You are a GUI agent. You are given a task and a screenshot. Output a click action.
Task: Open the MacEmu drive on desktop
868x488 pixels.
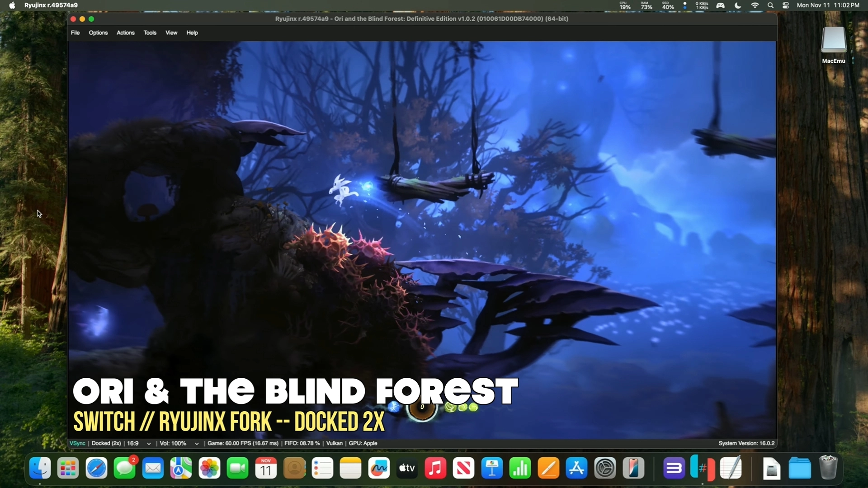point(833,41)
